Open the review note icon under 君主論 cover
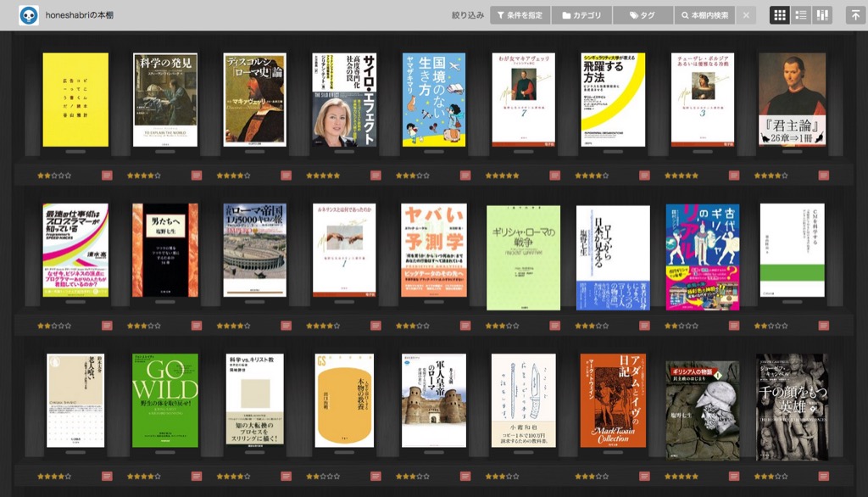This screenshot has height=497, width=868. 824,175
